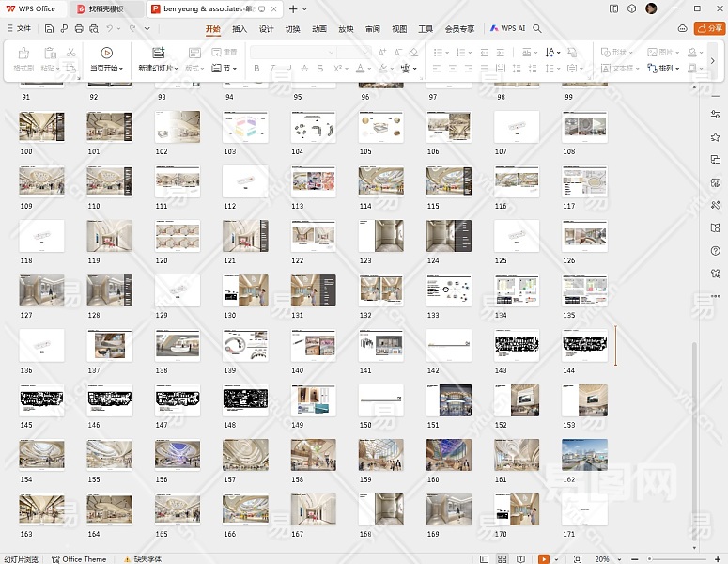Click the 当页开始 slideshow play icon
This screenshot has height=564, width=728.
click(x=106, y=53)
